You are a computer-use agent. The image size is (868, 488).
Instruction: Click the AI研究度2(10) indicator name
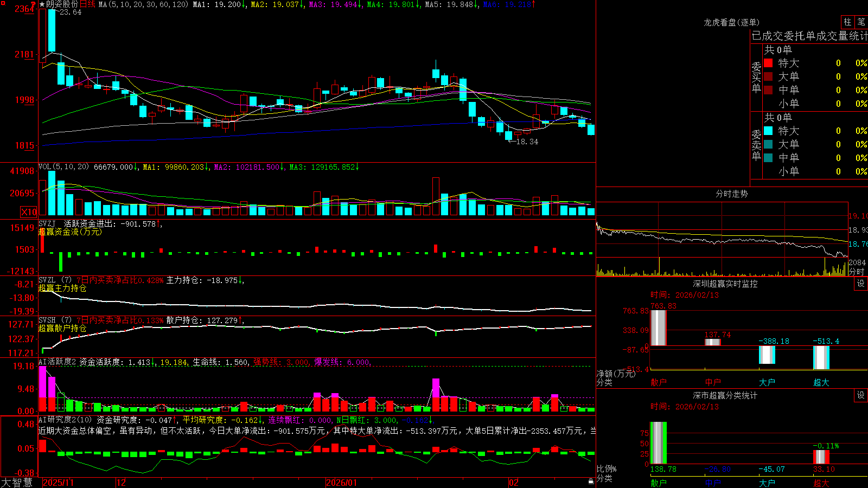click(65, 420)
